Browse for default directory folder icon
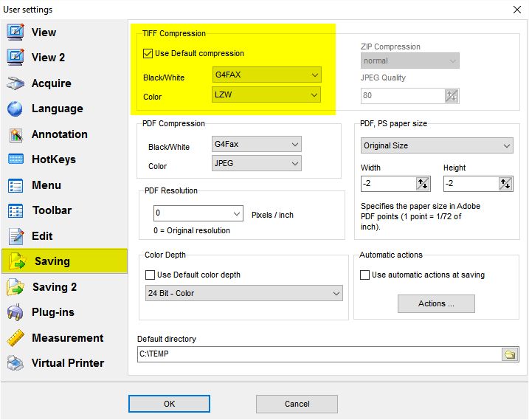This screenshot has height=420, width=529. (x=510, y=354)
